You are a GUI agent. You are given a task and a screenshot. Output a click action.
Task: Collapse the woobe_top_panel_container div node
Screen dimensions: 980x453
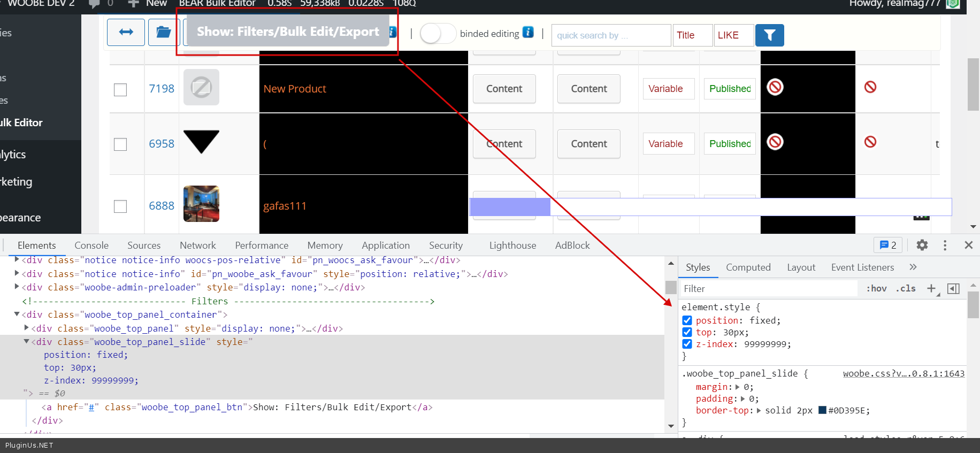pyautogui.click(x=17, y=314)
